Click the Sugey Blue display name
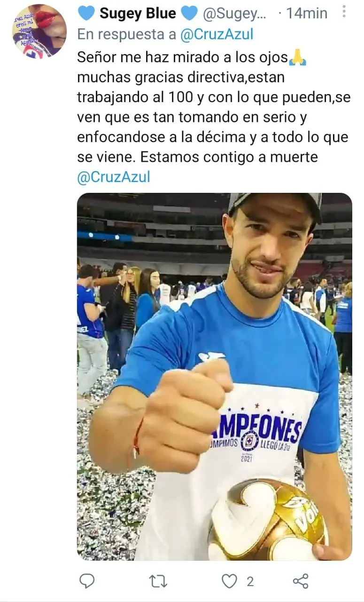This screenshot has width=364, height=602. coord(138,13)
